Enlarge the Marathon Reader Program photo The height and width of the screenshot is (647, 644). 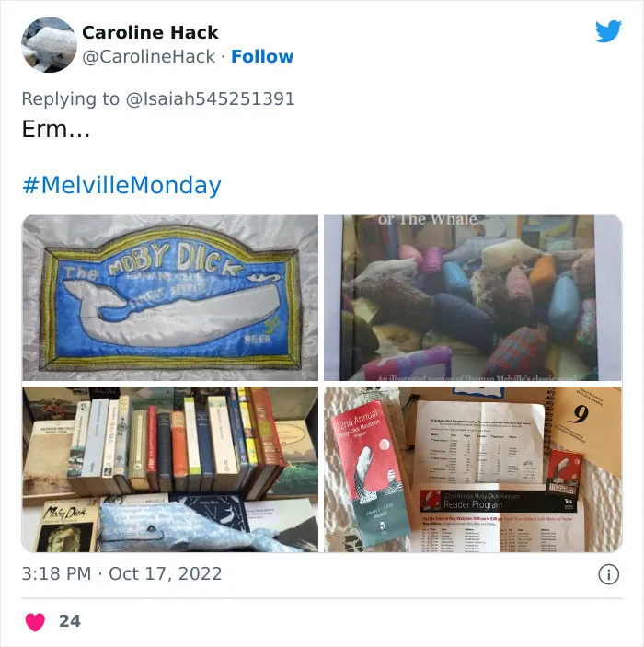coord(473,469)
